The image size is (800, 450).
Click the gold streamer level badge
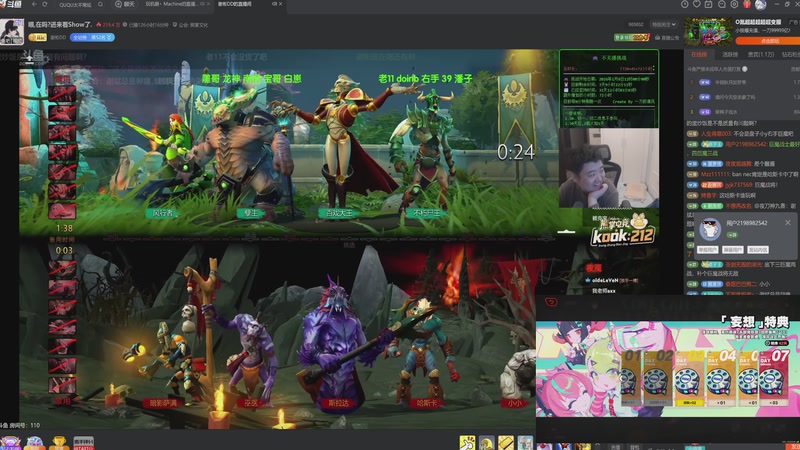point(37,37)
